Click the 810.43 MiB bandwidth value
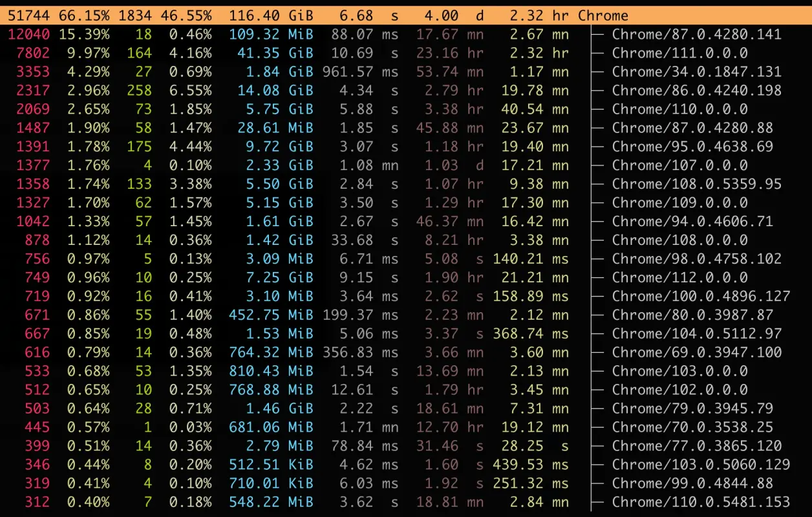Screen dimensions: 812x517 pyautogui.click(x=272, y=372)
